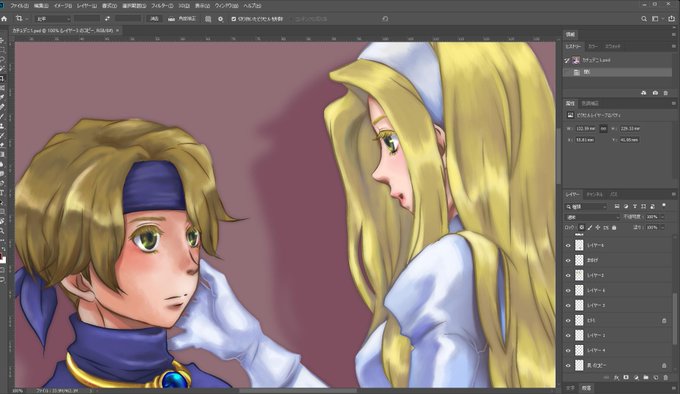Click the W width field in Properties
Screen dimensions: 680x394
pyautogui.click(x=585, y=129)
